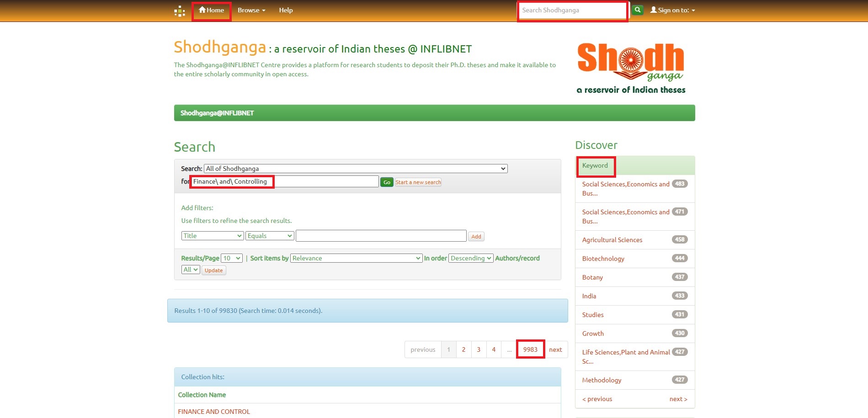Open the Biotechnology keyword link
Screen dimensions: 868x418
coord(603,259)
